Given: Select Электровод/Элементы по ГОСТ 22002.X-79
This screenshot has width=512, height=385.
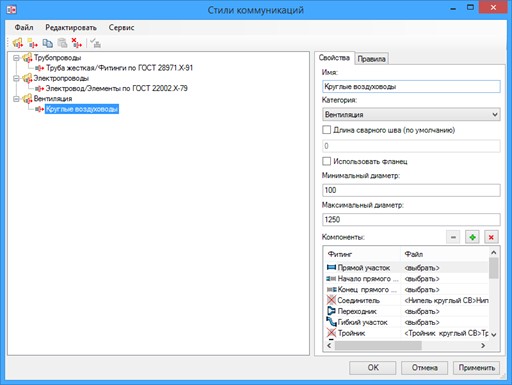Looking at the screenshot, I should (117, 88).
